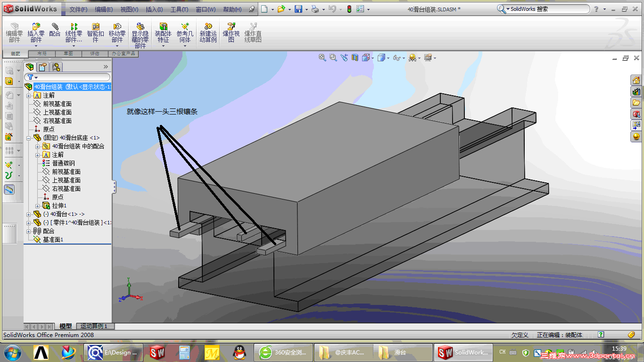Switch to the 办公室产品 command tab
This screenshot has width=644, height=362.
tap(123, 54)
